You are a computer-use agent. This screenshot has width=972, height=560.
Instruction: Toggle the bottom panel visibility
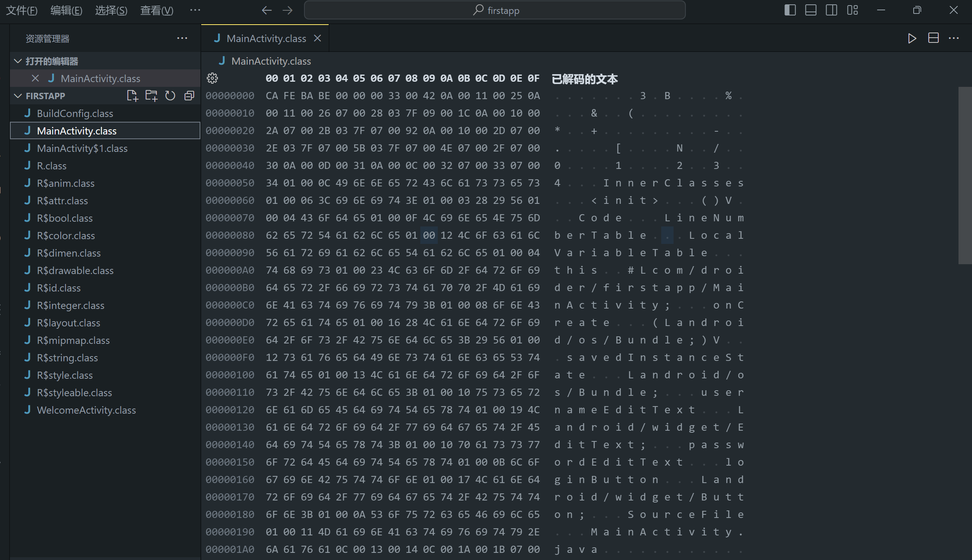coord(811,10)
